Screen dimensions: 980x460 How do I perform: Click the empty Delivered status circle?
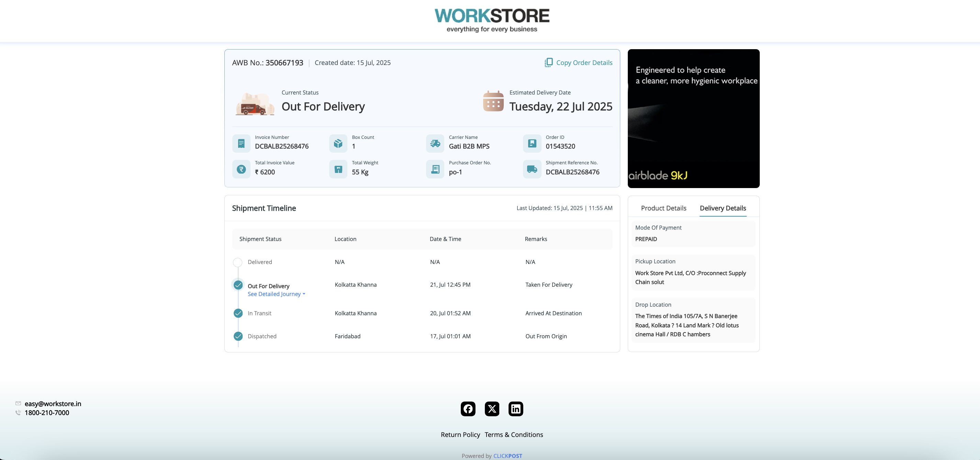(237, 262)
